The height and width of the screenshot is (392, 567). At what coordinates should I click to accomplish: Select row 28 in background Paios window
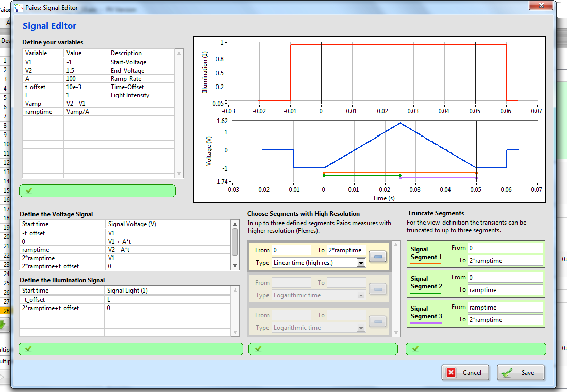(x=6, y=311)
